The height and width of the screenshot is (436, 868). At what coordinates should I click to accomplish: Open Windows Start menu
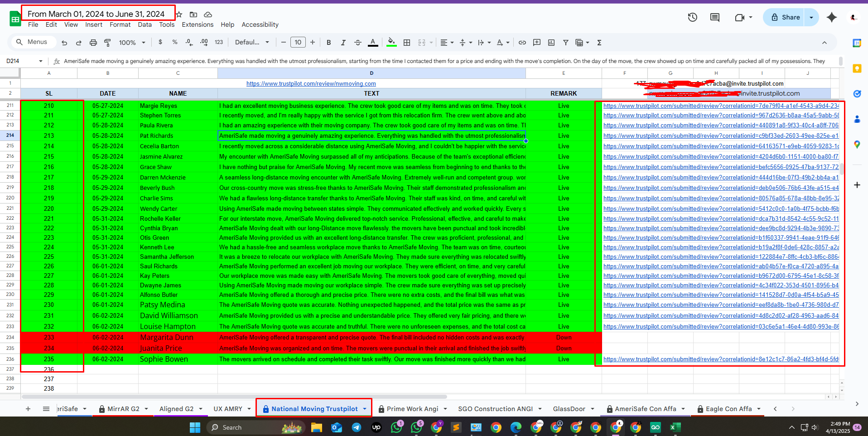coord(195,427)
